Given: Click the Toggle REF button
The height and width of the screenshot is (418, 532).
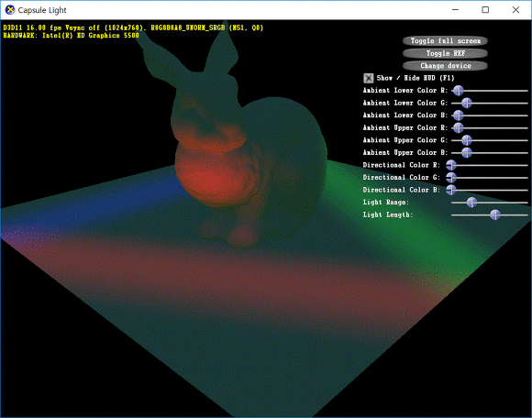Looking at the screenshot, I should point(445,53).
